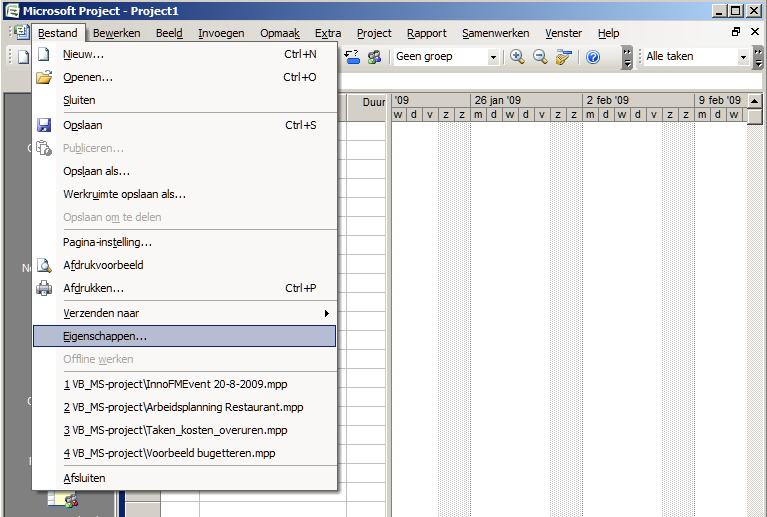Select Opslaan als... menu entry
The image size is (767, 517).
(184, 171)
